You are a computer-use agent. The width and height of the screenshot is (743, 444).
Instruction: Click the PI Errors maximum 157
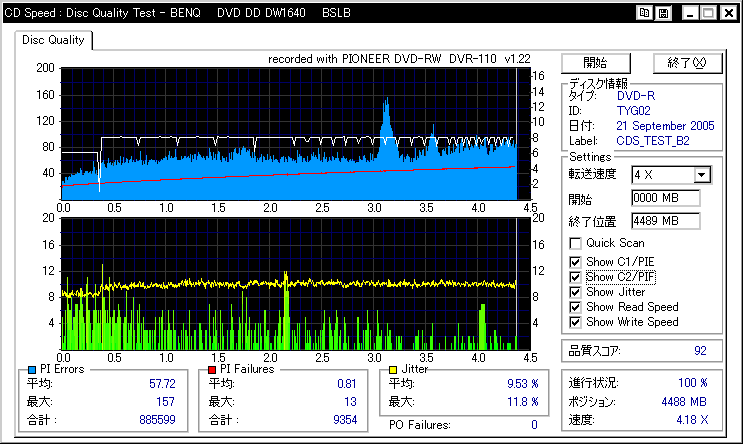[x=166, y=402]
